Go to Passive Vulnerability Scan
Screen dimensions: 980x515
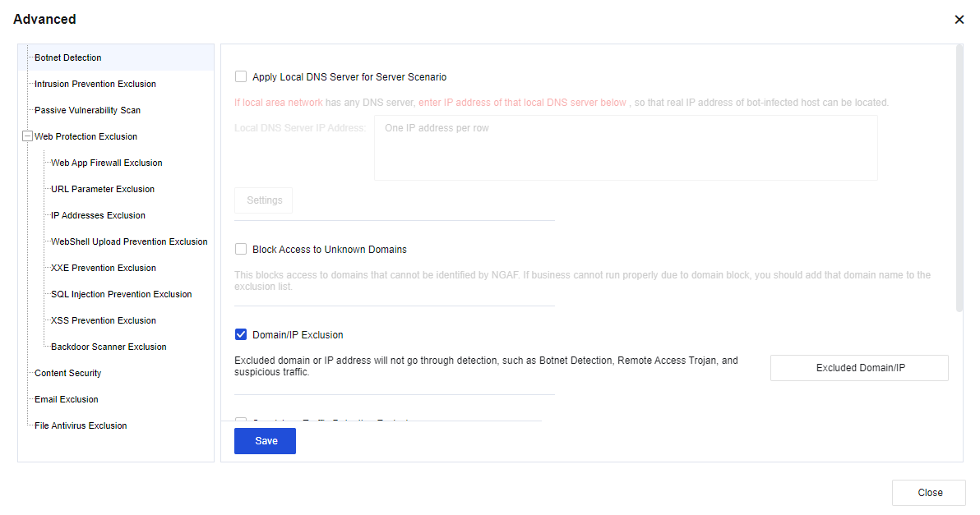[x=87, y=110]
